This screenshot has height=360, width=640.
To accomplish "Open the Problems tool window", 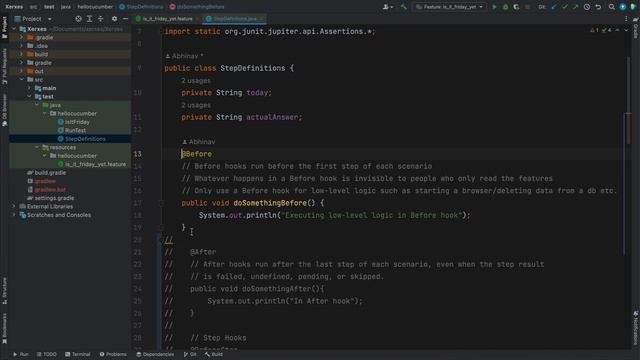I will click(113, 354).
